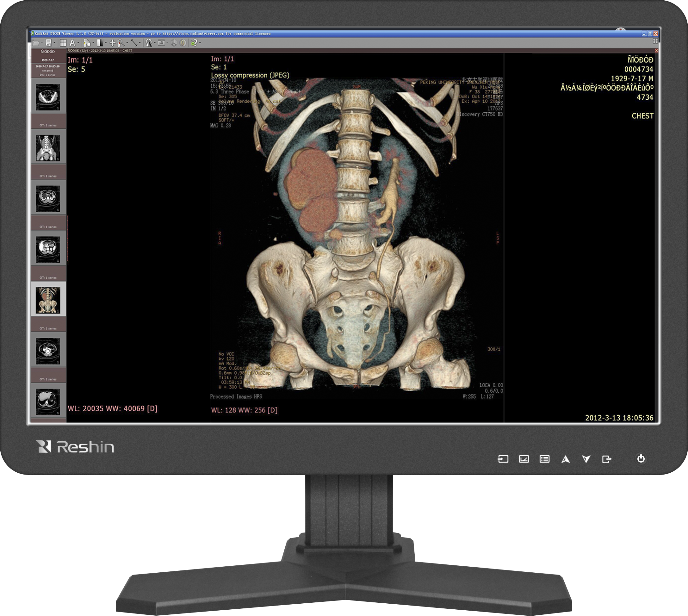Toggle the text annotations 'A' tool
The width and height of the screenshot is (688, 616).
72,43
